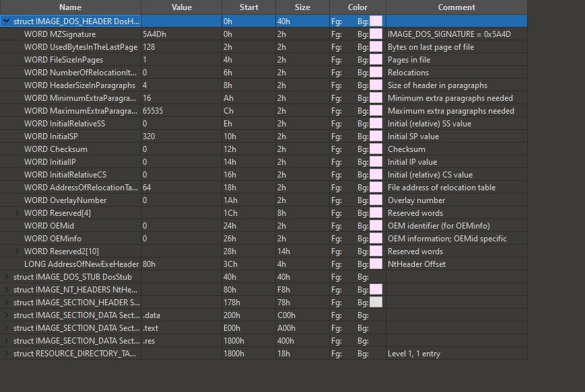Open background color of InitialSP row
Viewport: 585px width, 392px height.
376,136
